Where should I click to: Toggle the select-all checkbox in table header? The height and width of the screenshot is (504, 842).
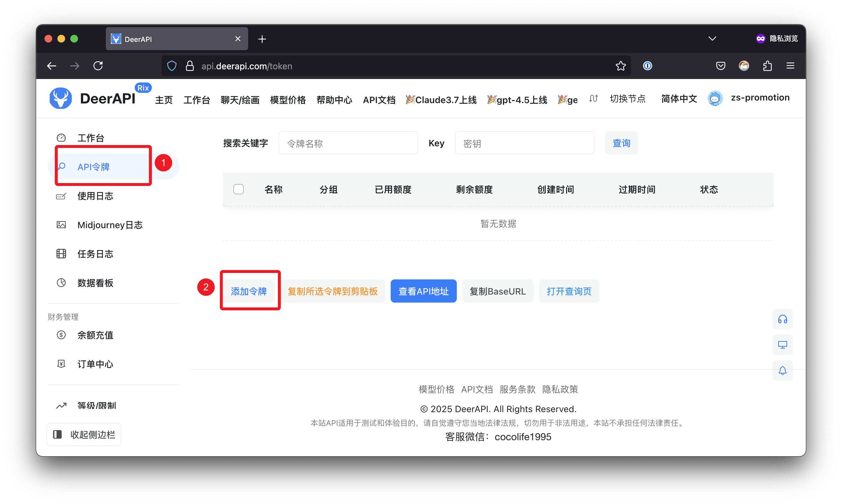(239, 189)
